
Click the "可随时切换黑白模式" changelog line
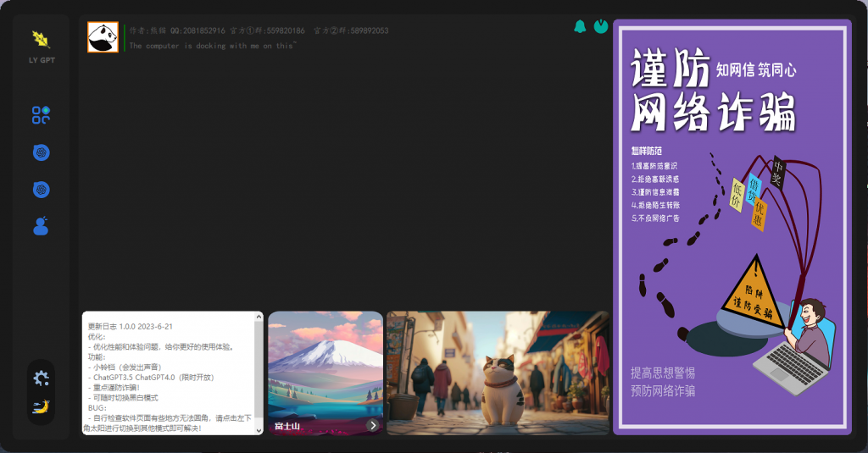[x=123, y=398]
